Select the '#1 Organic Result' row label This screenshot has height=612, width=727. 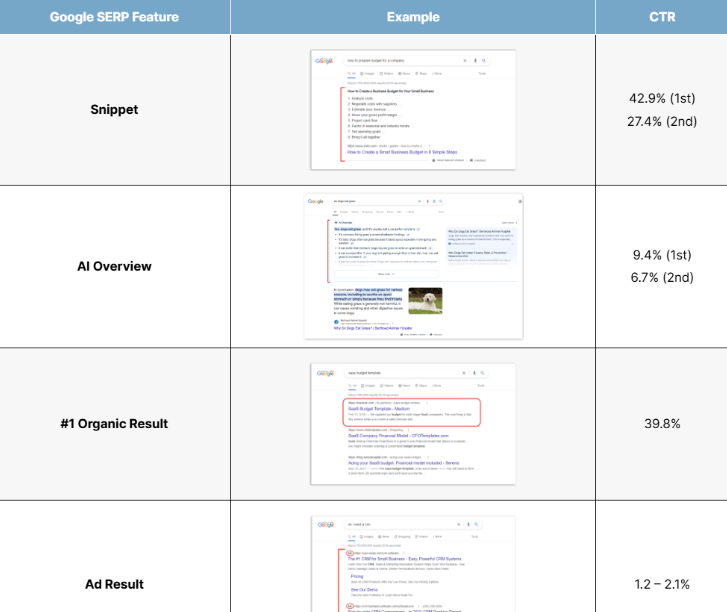[x=115, y=424]
